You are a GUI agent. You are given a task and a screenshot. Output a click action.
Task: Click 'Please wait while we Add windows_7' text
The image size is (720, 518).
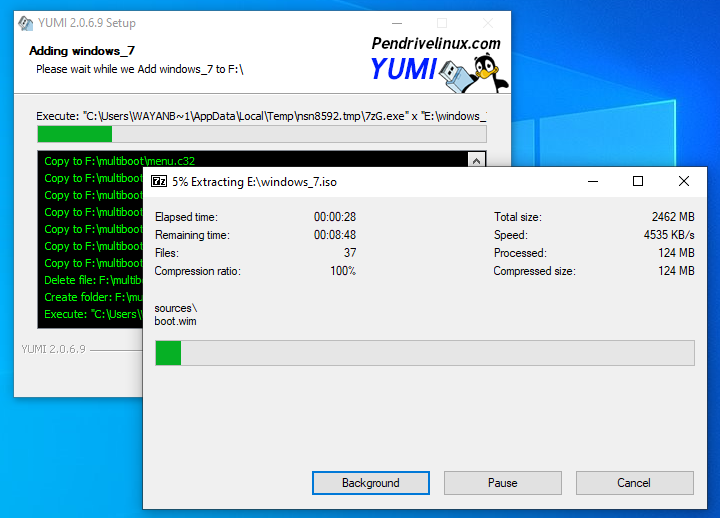[x=140, y=69]
